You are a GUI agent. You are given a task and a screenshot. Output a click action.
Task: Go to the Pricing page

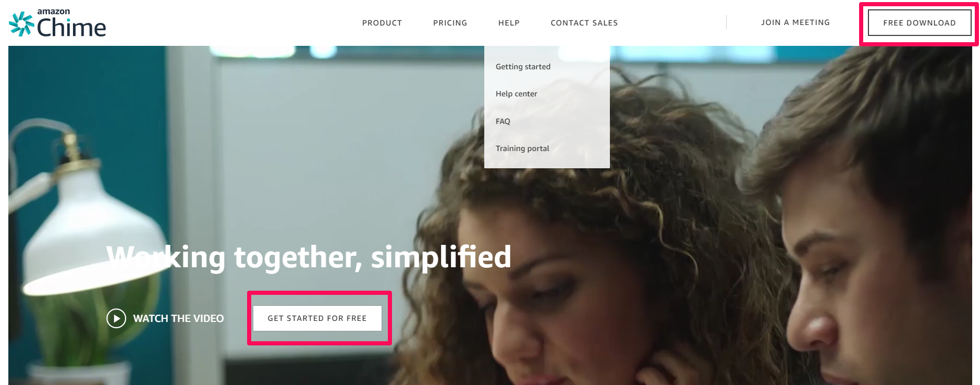(x=450, y=23)
